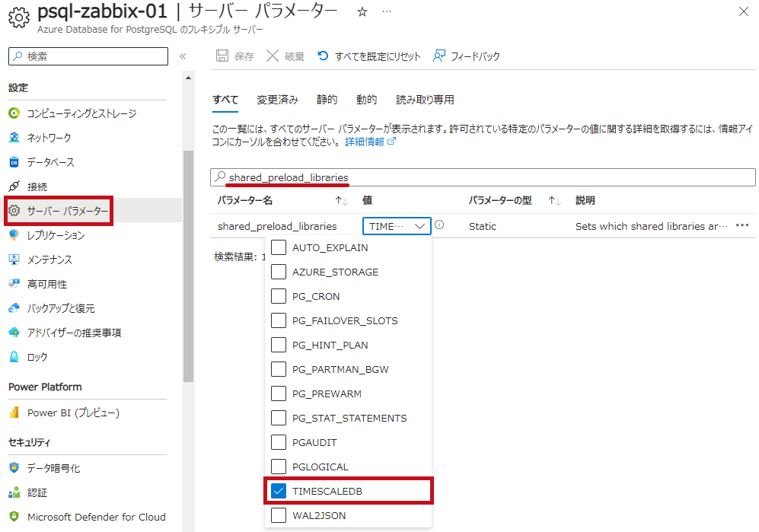Uncheck the TIMESCALEDB option
The width and height of the screenshot is (759, 532).
(279, 491)
